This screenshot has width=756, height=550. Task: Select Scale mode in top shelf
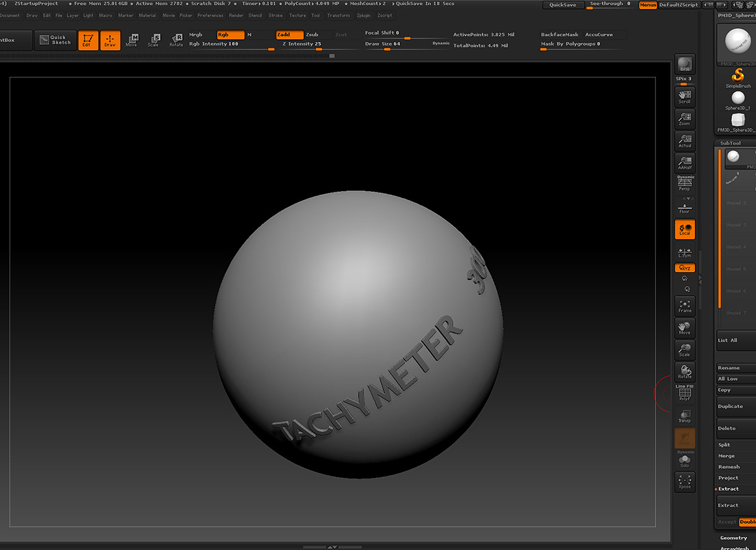(154, 41)
